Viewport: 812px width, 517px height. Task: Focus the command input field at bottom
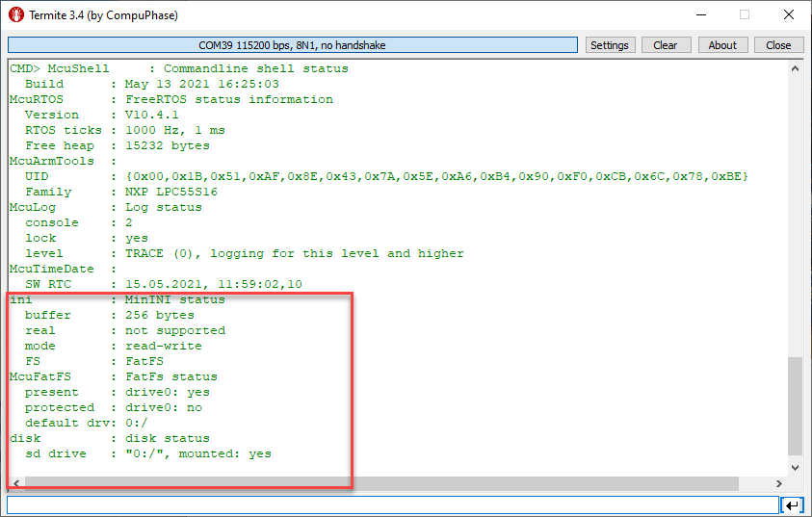pyautogui.click(x=391, y=504)
